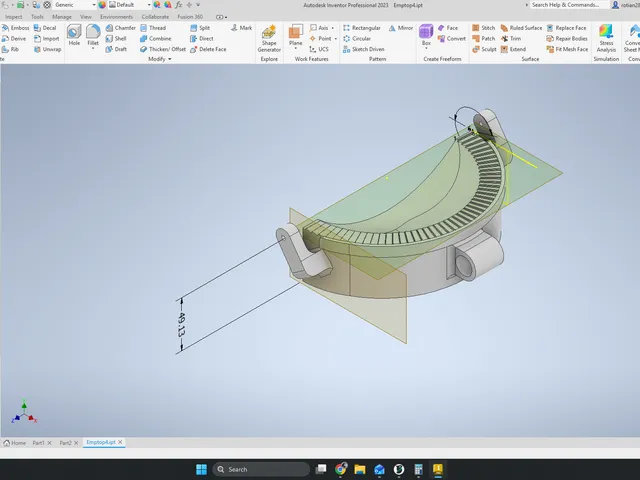The width and height of the screenshot is (640, 480).
Task: Select the Combine tool
Action: (156, 38)
